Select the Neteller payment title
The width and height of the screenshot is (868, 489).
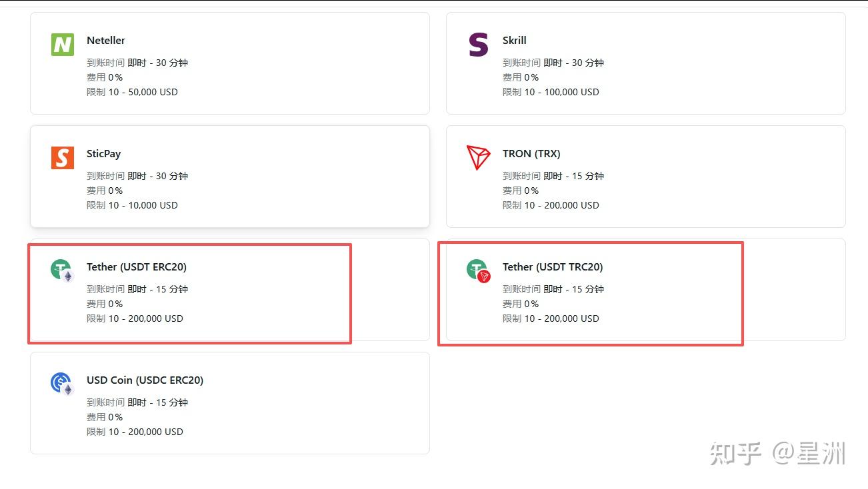click(106, 41)
